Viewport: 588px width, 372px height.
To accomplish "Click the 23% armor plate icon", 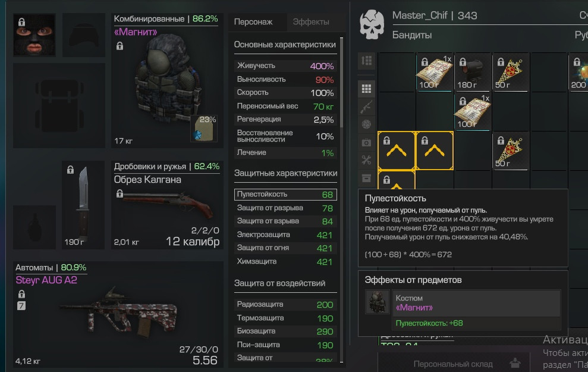I will click(x=204, y=129).
